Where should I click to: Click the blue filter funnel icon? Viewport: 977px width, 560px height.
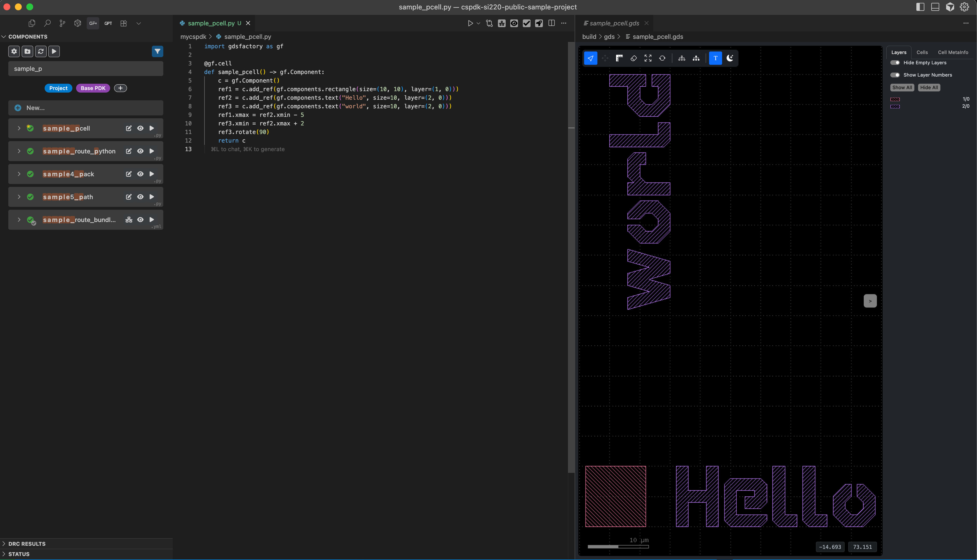(x=157, y=51)
